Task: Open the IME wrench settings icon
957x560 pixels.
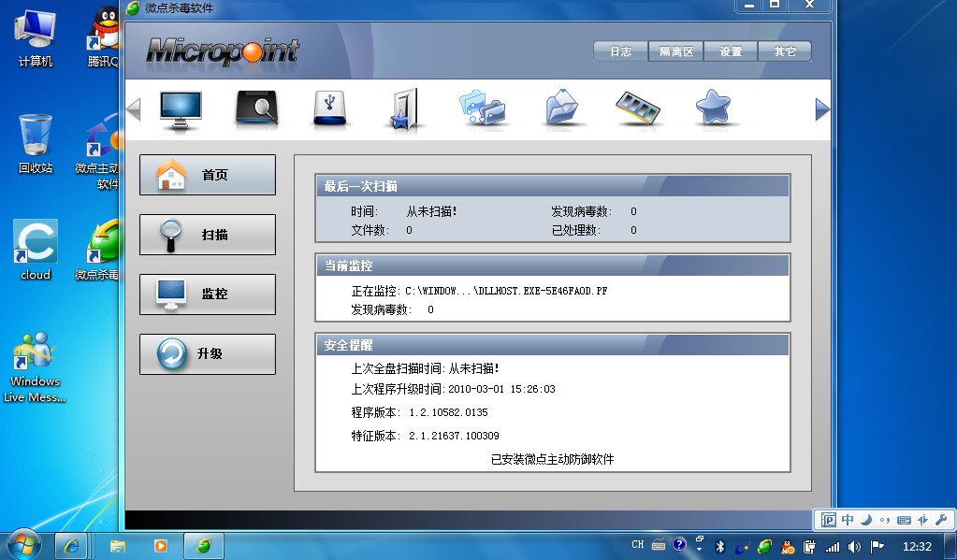Action: pyautogui.click(x=941, y=520)
